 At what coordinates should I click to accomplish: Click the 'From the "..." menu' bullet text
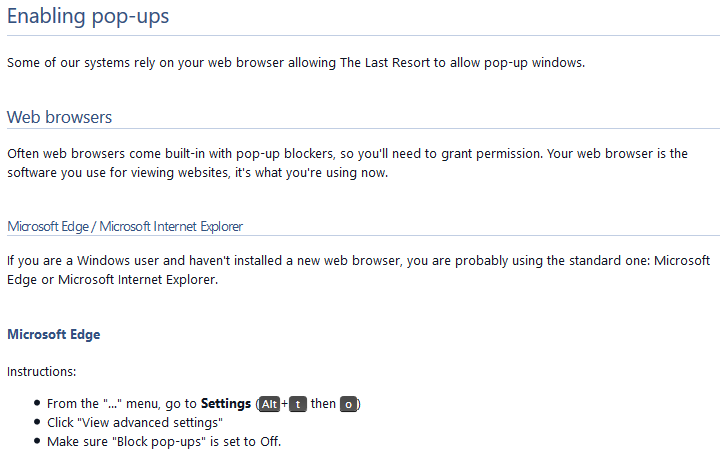coord(122,404)
